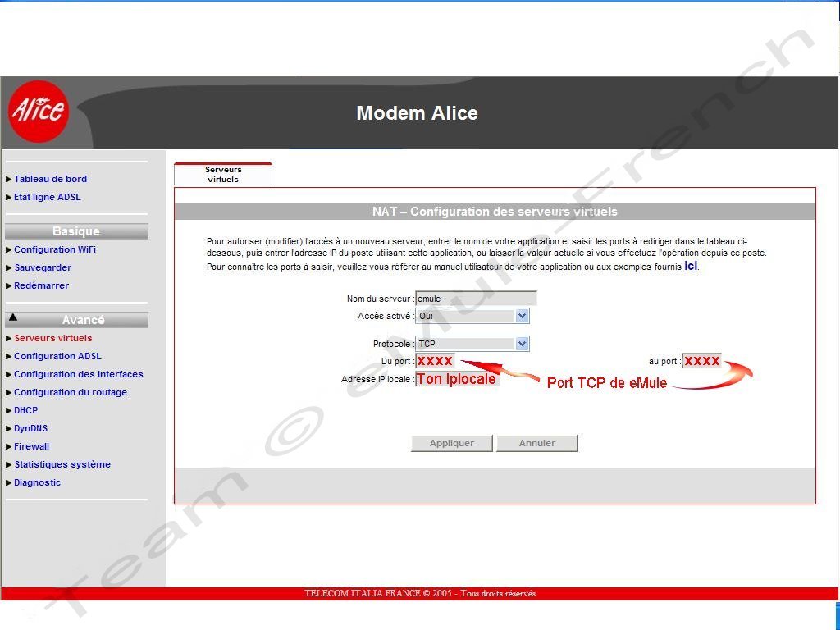Click the au port field
This screenshot has height=630, width=840.
point(702,361)
